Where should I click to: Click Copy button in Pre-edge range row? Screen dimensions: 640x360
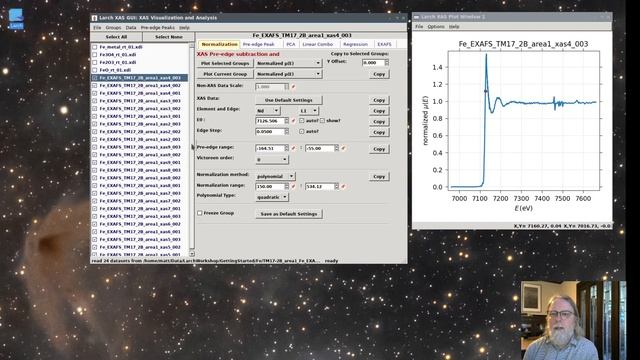click(379, 149)
